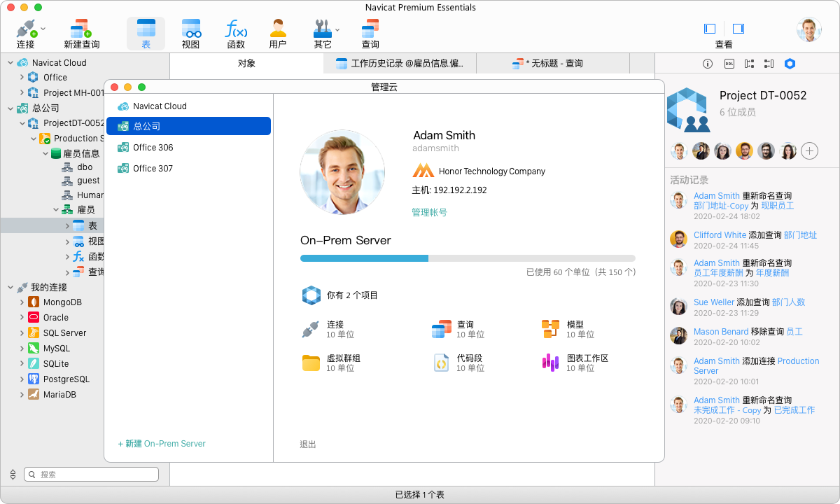Click + 新建 On-Prem Server link
The height and width of the screenshot is (504, 840).
pyautogui.click(x=162, y=444)
